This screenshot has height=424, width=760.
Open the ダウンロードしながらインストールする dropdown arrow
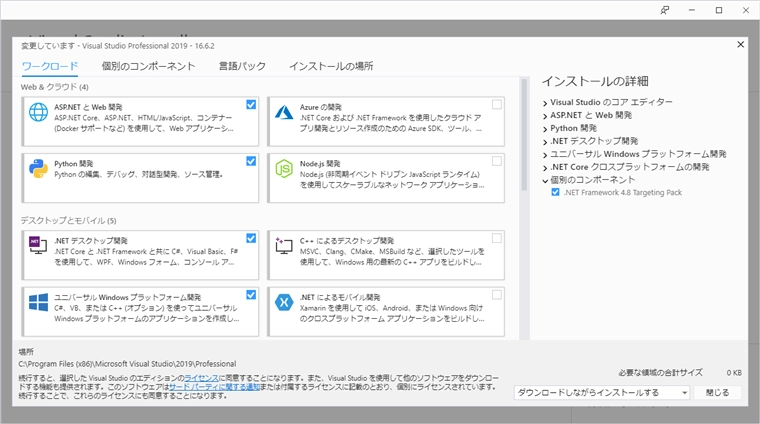pyautogui.click(x=684, y=393)
